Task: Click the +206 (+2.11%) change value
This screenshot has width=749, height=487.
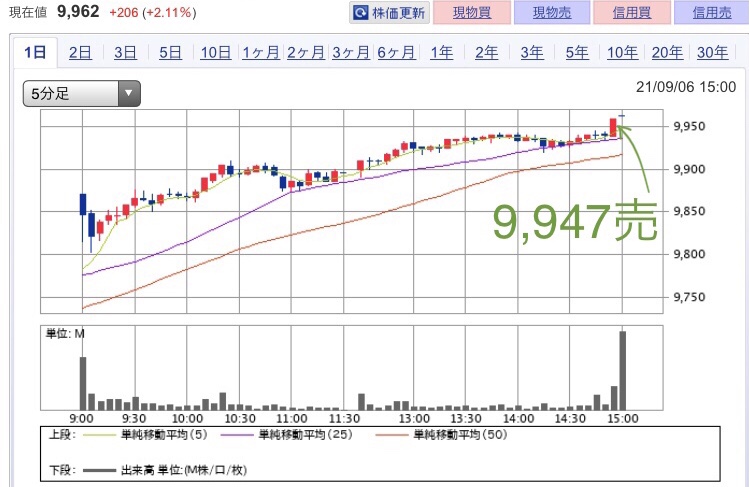Action: [152, 12]
